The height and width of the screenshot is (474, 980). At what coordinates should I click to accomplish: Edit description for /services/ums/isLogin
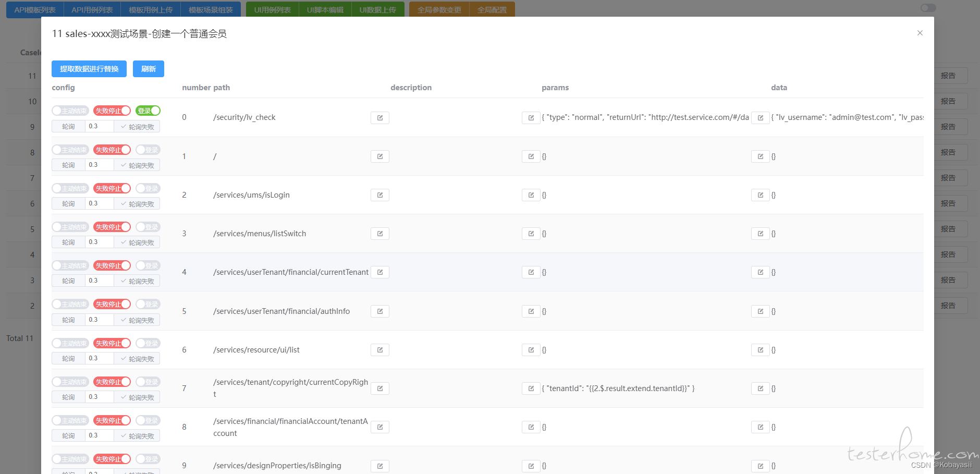click(379, 195)
